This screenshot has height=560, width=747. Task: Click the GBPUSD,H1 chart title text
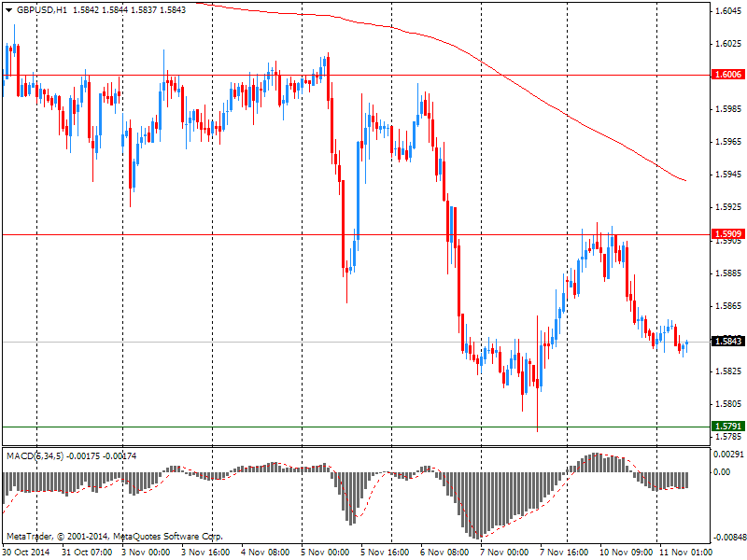(x=42, y=10)
